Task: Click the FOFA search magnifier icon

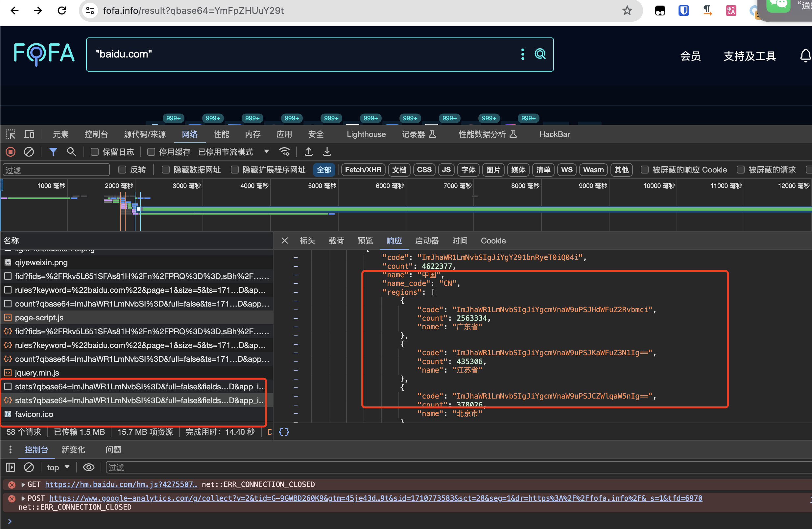Action: pos(540,54)
